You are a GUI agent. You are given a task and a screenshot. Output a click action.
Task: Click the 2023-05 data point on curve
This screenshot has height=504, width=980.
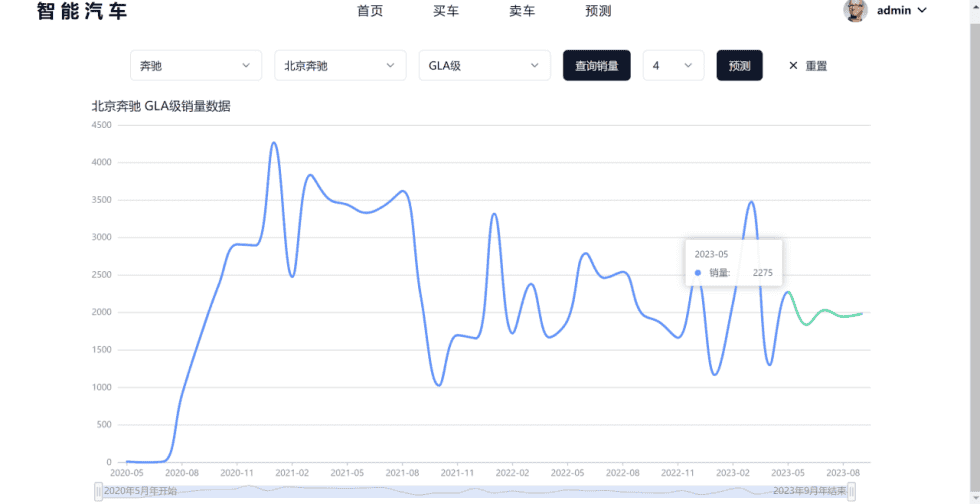(788, 292)
